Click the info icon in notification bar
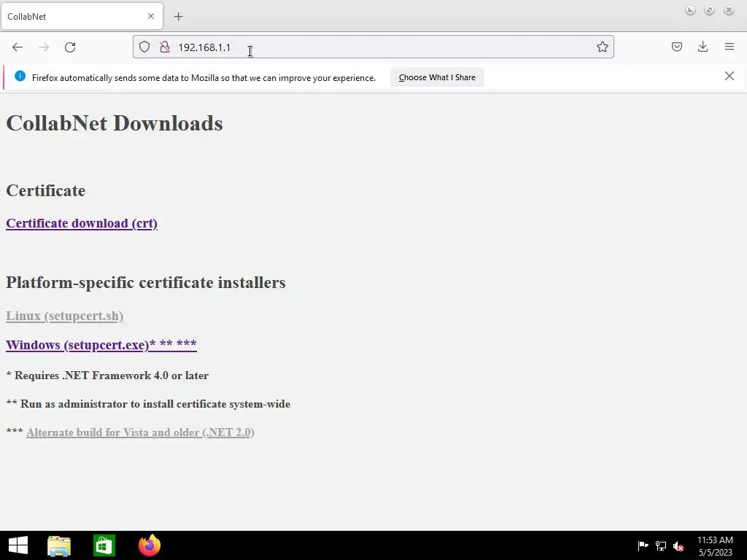The height and width of the screenshot is (560, 747). (20, 76)
